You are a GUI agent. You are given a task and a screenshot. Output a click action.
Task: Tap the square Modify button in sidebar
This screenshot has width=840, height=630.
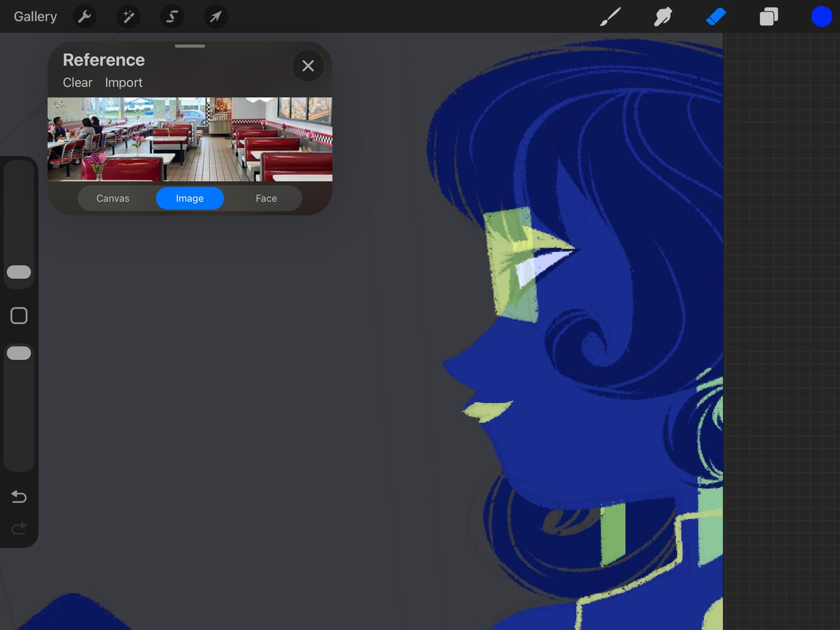pyautogui.click(x=19, y=316)
